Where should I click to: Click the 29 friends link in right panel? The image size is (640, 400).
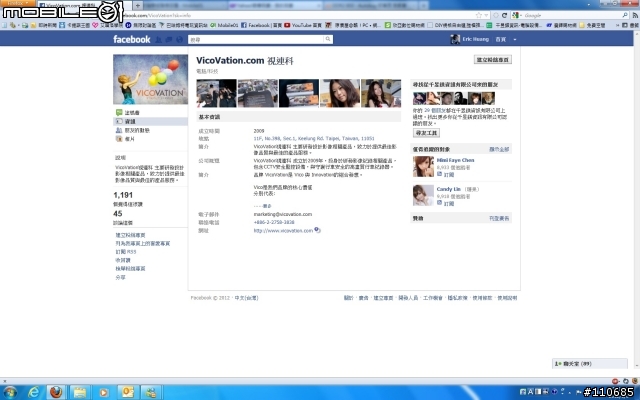pyautogui.click(x=436, y=111)
